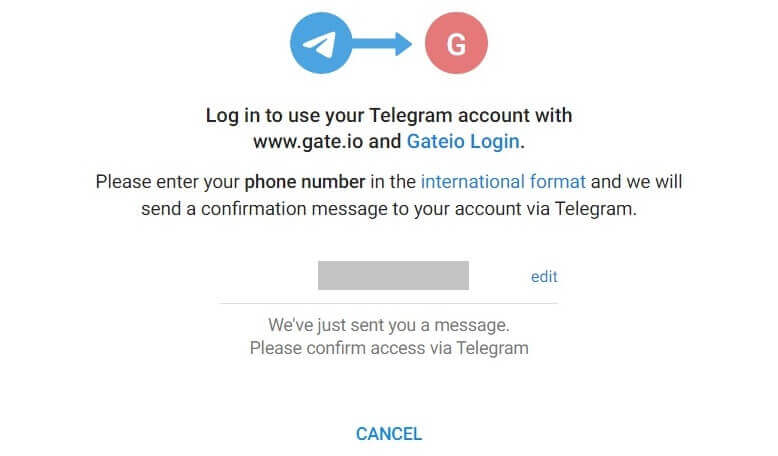Viewport: 778px width, 456px height.
Task: Click 'send a confirmation message' text line
Action: 388,210
